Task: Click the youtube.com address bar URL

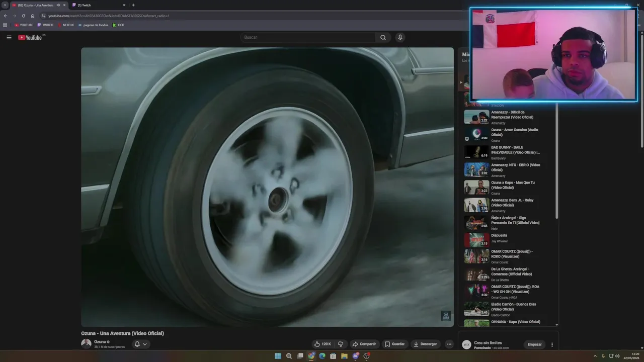Action: pos(109,16)
